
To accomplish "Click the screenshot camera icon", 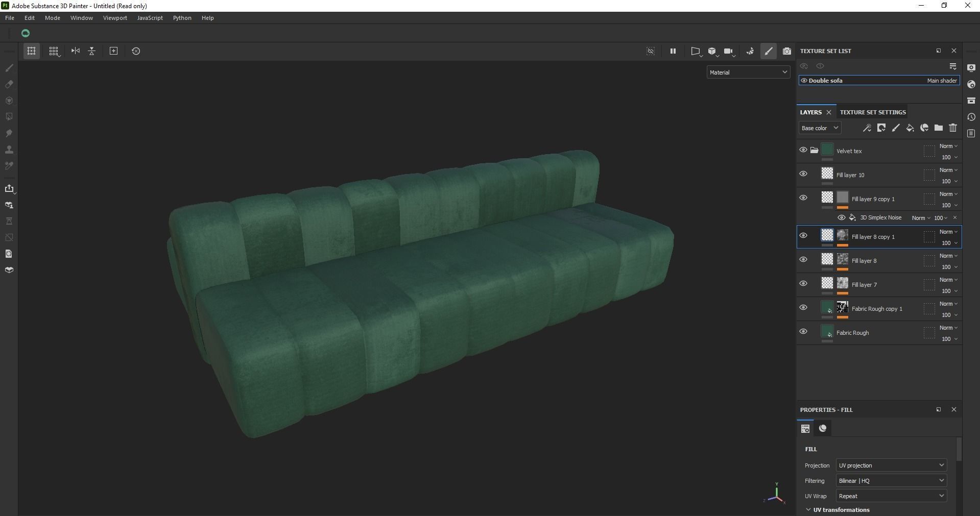I will pos(787,51).
